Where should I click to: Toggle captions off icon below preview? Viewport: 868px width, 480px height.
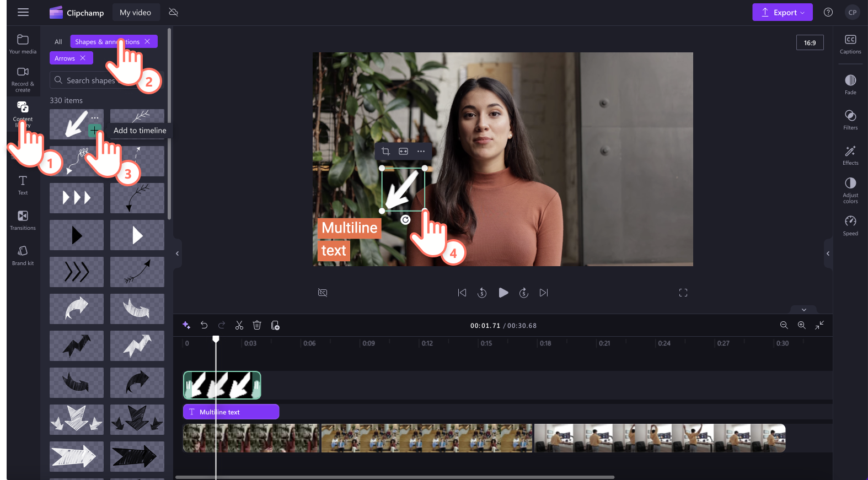coord(323,293)
